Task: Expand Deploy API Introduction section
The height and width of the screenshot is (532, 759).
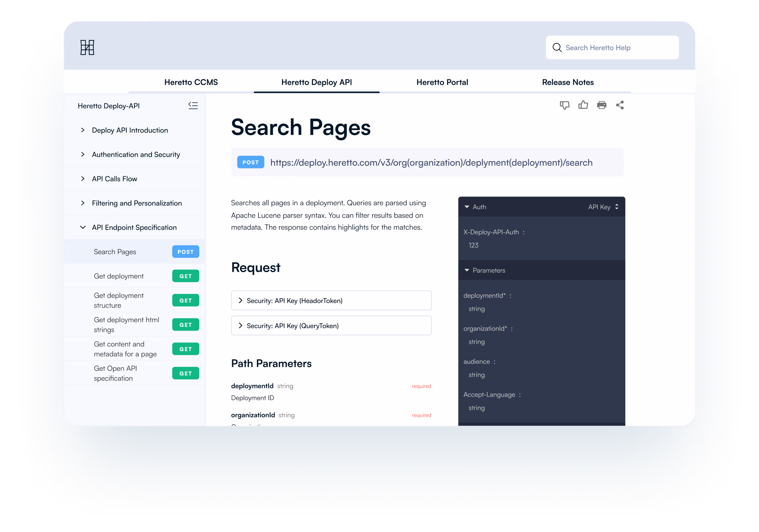Action: [x=83, y=130]
